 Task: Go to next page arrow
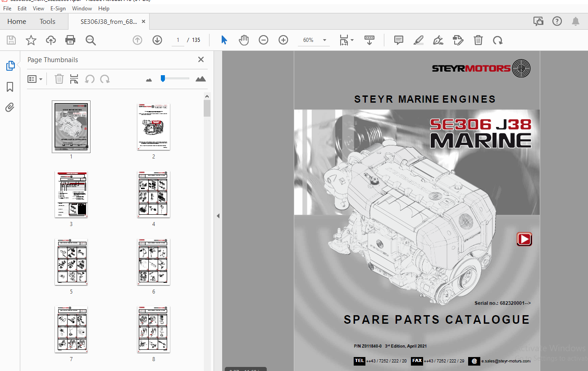click(157, 40)
